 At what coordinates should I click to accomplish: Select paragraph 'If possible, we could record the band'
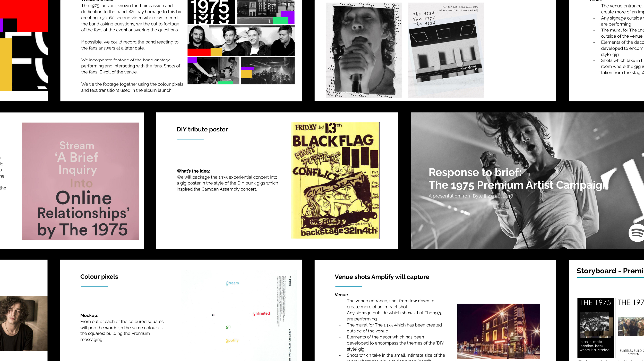click(130, 45)
